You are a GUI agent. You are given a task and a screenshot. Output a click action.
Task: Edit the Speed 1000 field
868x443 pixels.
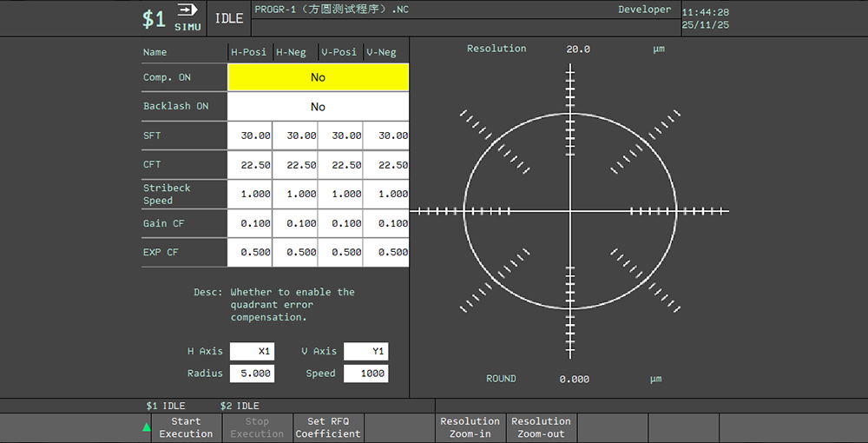pyautogui.click(x=365, y=374)
